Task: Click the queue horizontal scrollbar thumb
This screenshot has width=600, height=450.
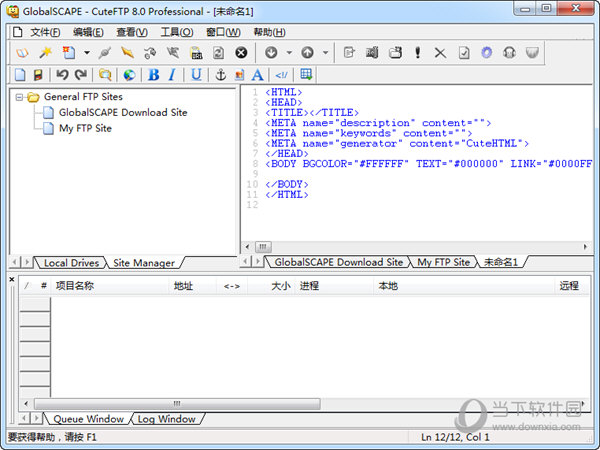Action: (x=177, y=404)
